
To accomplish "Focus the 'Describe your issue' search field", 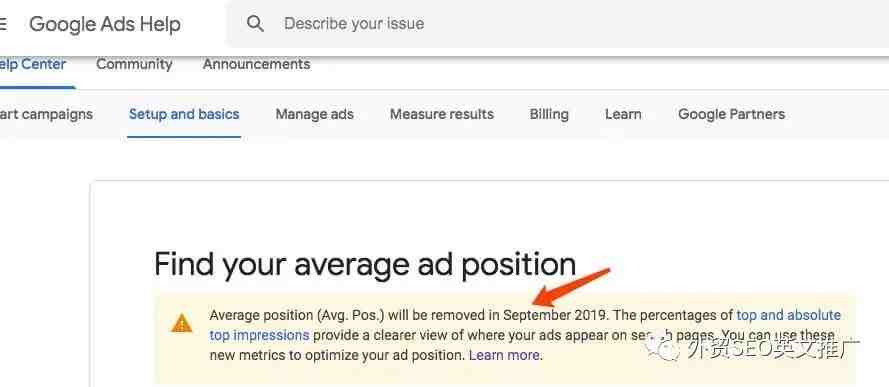I will tap(558, 24).
